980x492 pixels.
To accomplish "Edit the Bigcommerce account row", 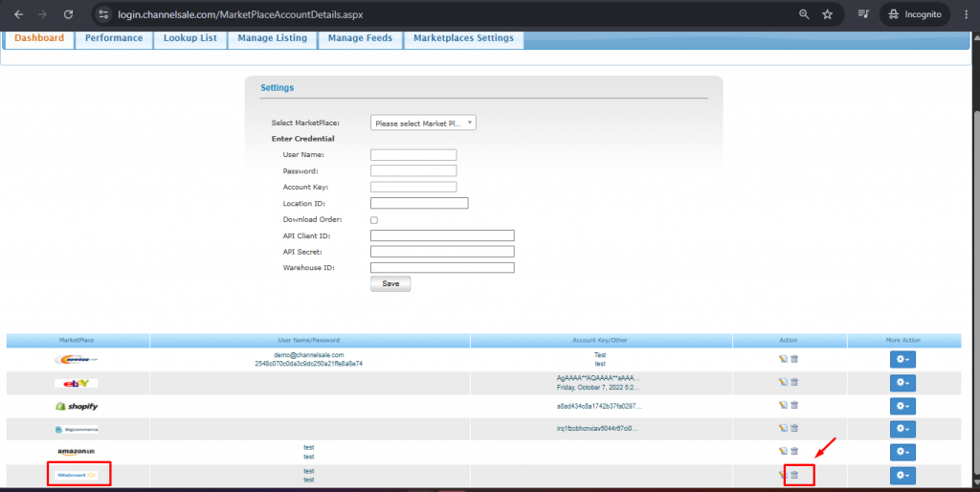I will 783,428.
